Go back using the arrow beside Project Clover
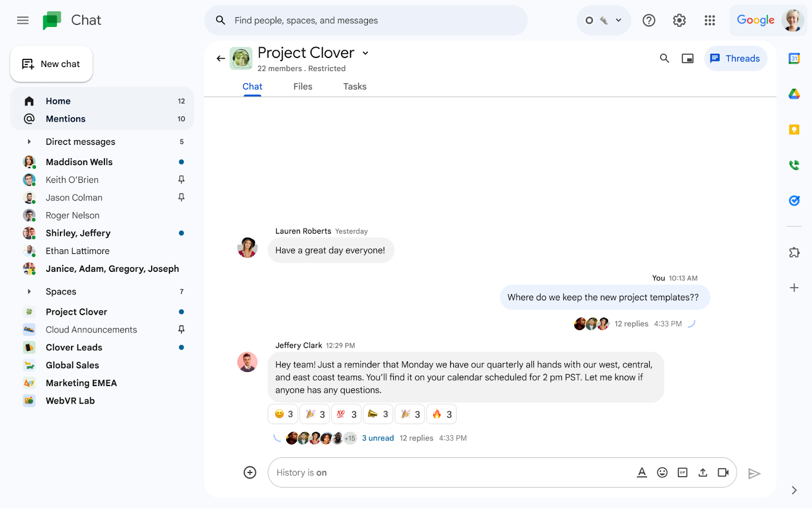This screenshot has height=508, width=812. tap(221, 58)
